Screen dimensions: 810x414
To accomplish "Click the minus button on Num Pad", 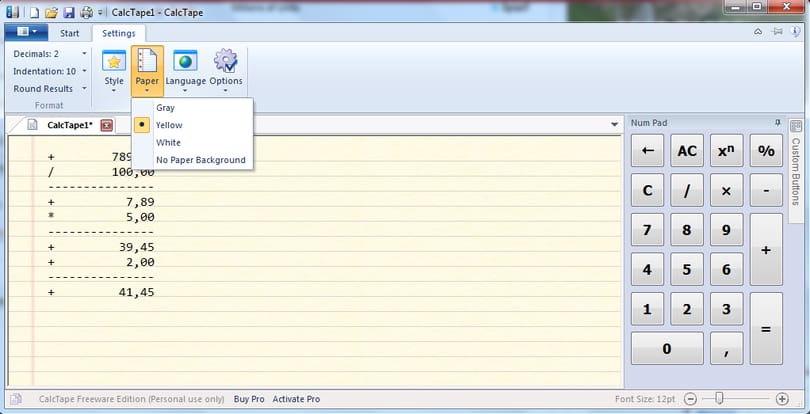I will point(766,190).
